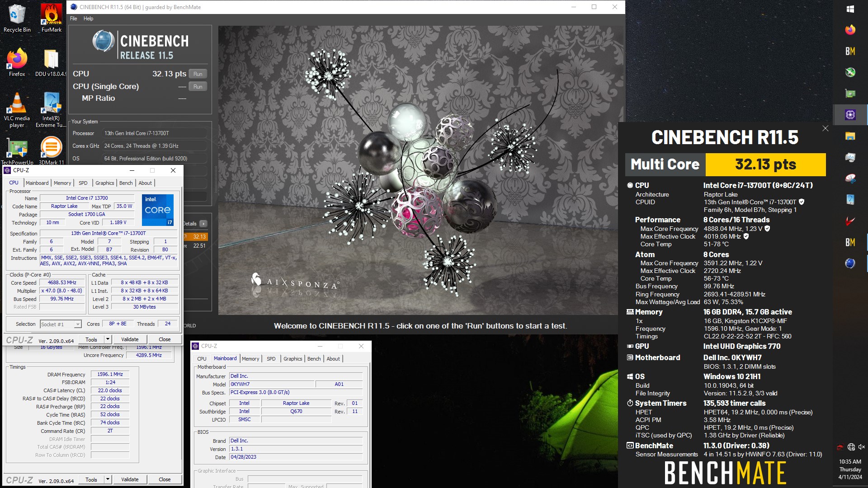Viewport: 868px width, 488px height.
Task: Click the orange 32.13 ranking bar
Action: (196, 236)
